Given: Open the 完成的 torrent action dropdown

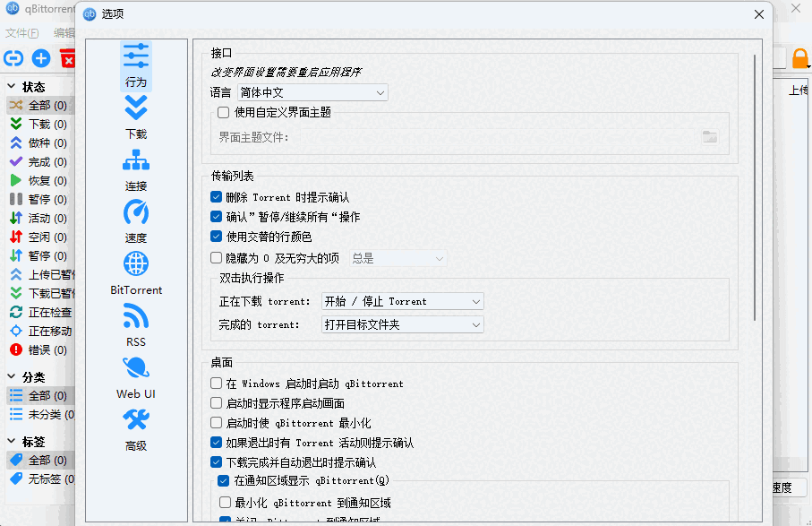Looking at the screenshot, I should coord(402,325).
